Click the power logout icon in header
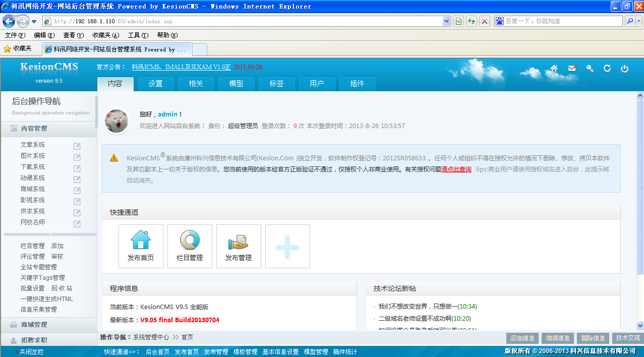The height and width of the screenshot is (357, 644). (x=624, y=69)
